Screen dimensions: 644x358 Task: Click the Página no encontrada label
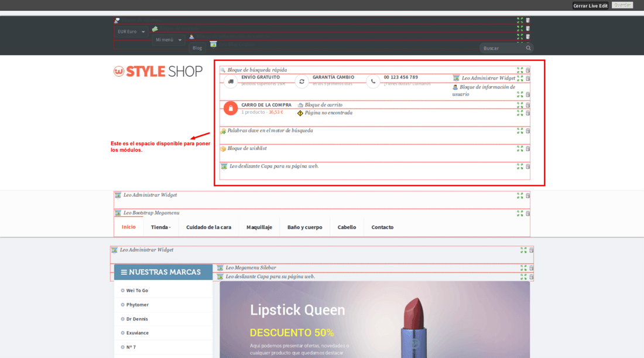328,113
